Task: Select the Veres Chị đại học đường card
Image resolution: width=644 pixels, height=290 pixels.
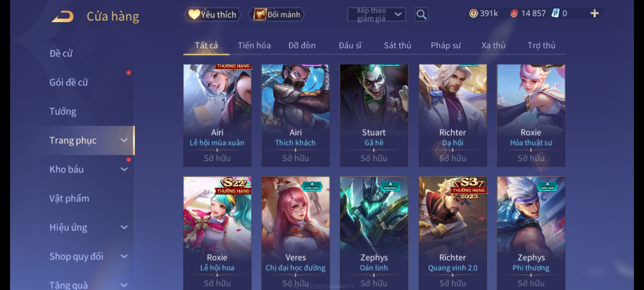Action: pyautogui.click(x=295, y=233)
